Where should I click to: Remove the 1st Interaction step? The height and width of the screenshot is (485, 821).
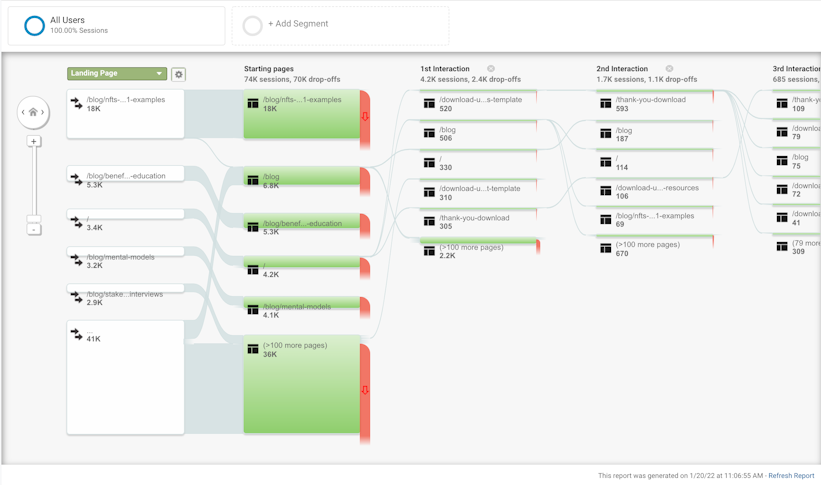491,69
